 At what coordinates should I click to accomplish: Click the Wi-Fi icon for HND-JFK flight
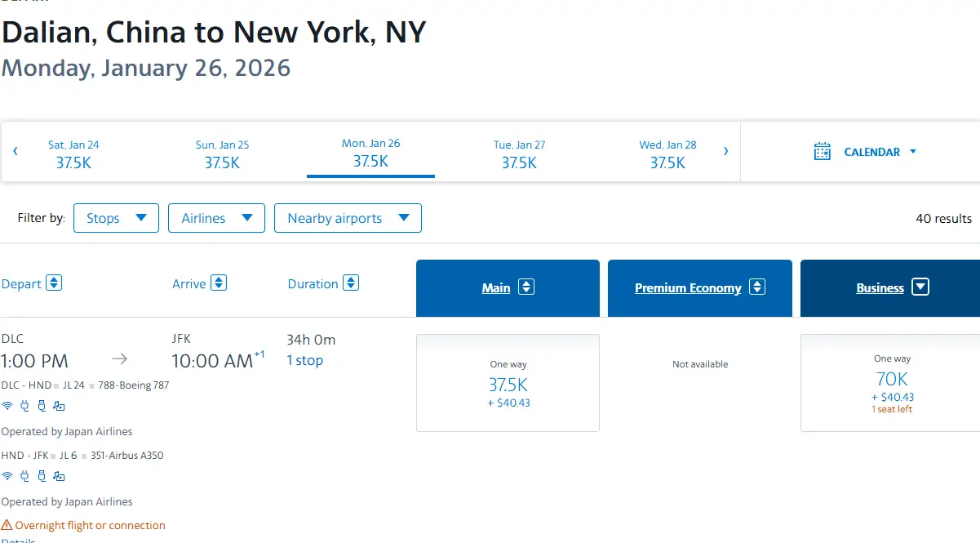coord(7,476)
